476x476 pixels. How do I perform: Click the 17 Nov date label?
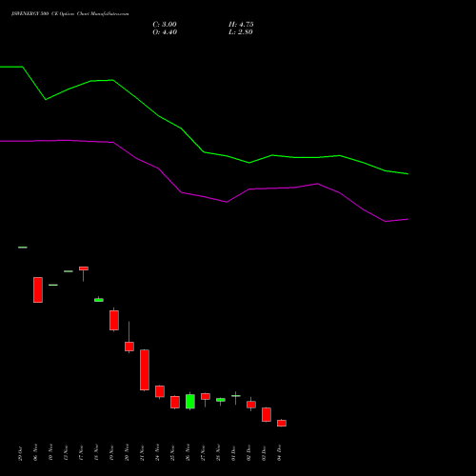[x=81, y=452]
